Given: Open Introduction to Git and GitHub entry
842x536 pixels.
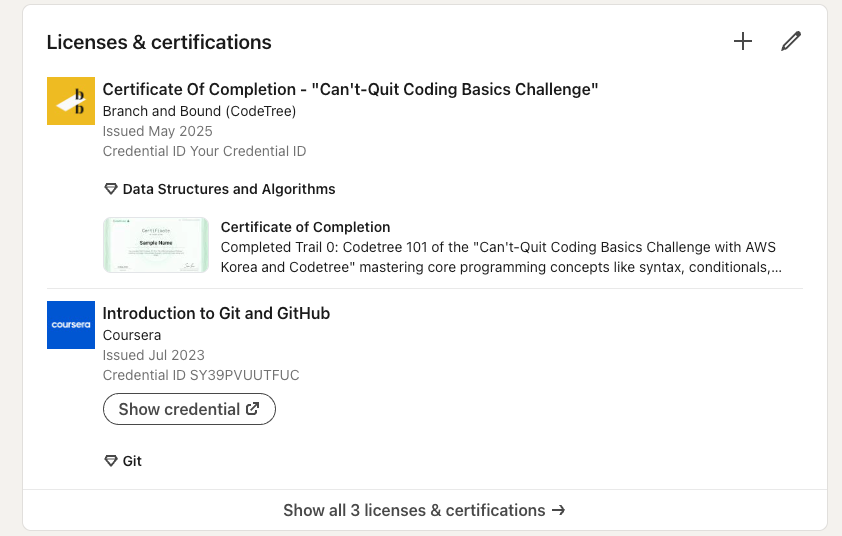Looking at the screenshot, I should [216, 313].
